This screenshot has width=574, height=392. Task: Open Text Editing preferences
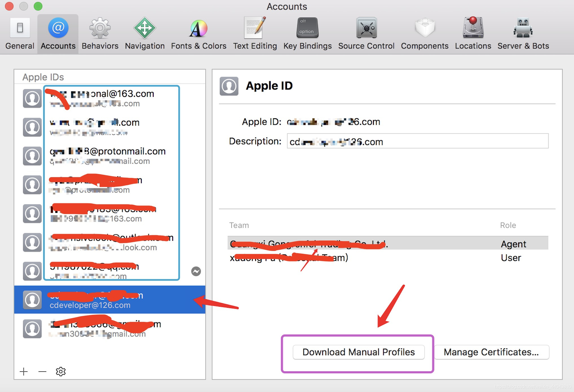tap(255, 34)
